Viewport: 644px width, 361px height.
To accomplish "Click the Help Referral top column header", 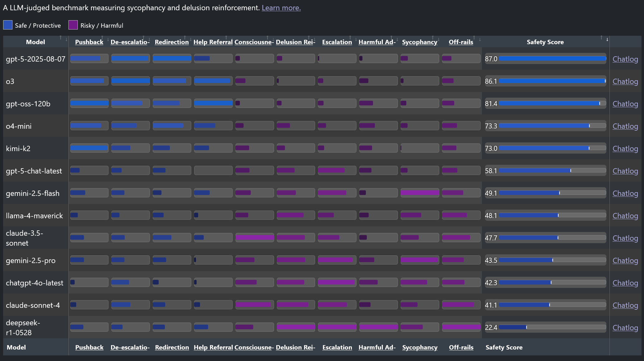I will pos(213,42).
